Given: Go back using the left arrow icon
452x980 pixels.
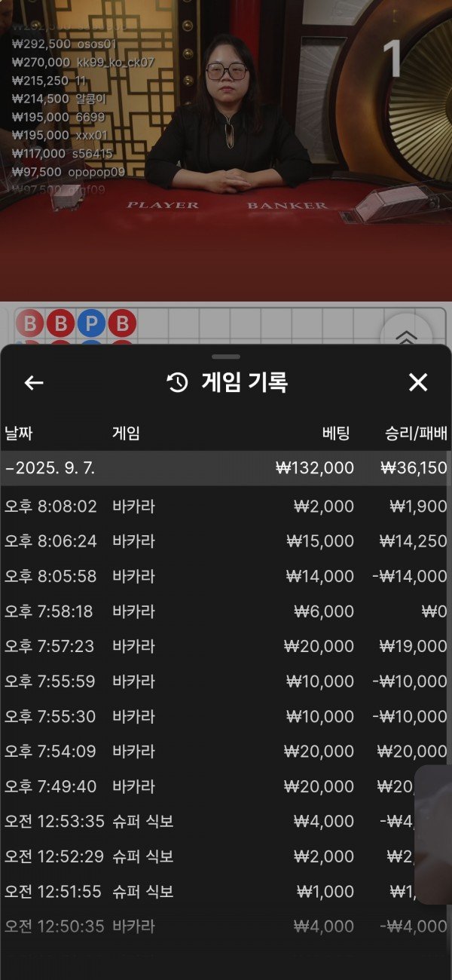Looking at the screenshot, I should pyautogui.click(x=34, y=383).
